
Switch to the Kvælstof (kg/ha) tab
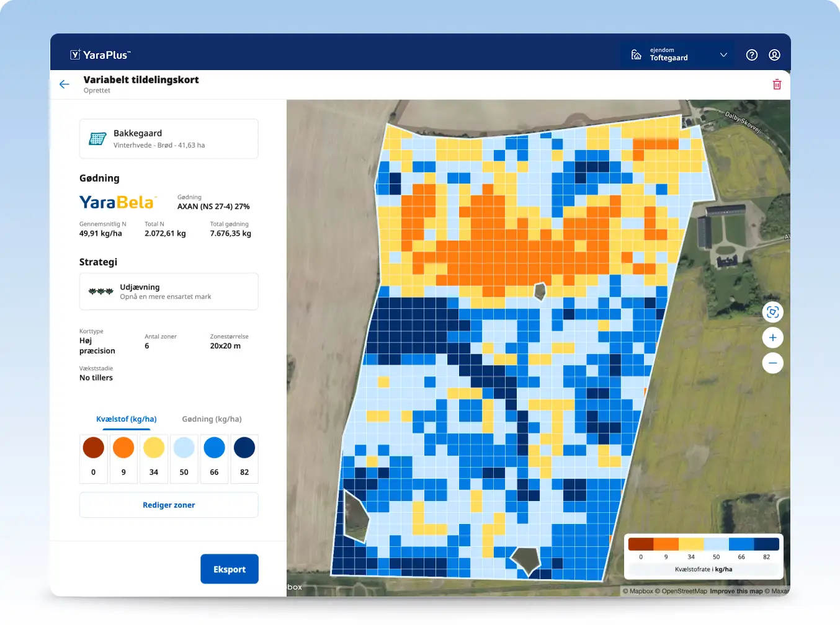(x=127, y=419)
